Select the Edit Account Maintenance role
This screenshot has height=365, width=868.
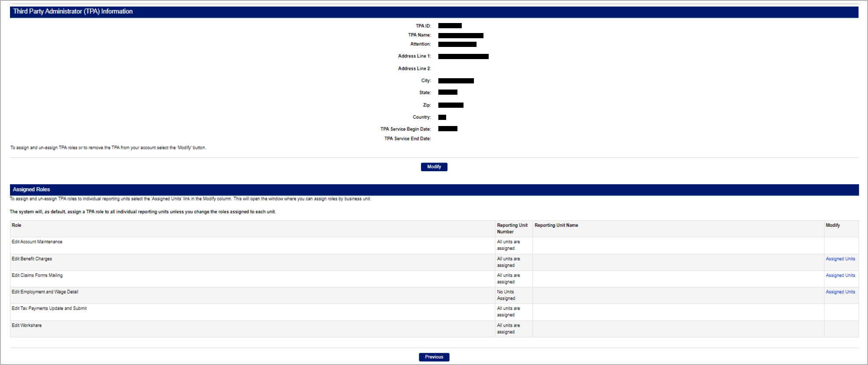(37, 242)
